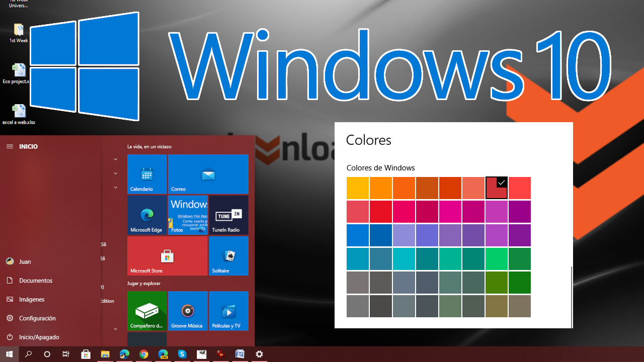Choose the bright light-green color swatch
Image resolution: width=644 pixels, height=362 pixels.
click(497, 259)
